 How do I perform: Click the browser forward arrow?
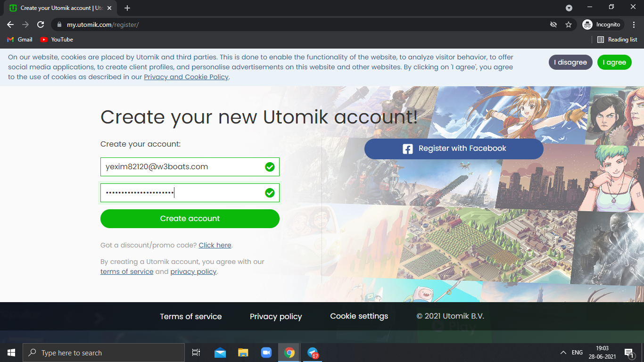pos(25,25)
